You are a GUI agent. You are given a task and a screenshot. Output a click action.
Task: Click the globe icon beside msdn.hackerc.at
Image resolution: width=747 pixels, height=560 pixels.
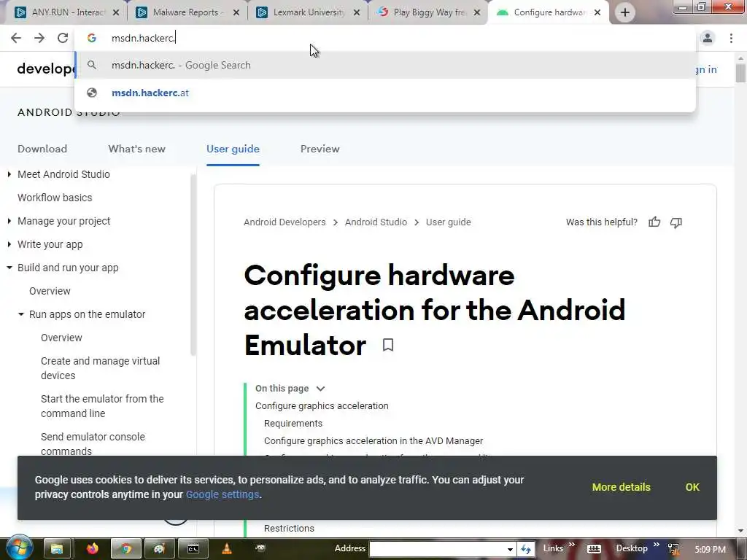[92, 93]
